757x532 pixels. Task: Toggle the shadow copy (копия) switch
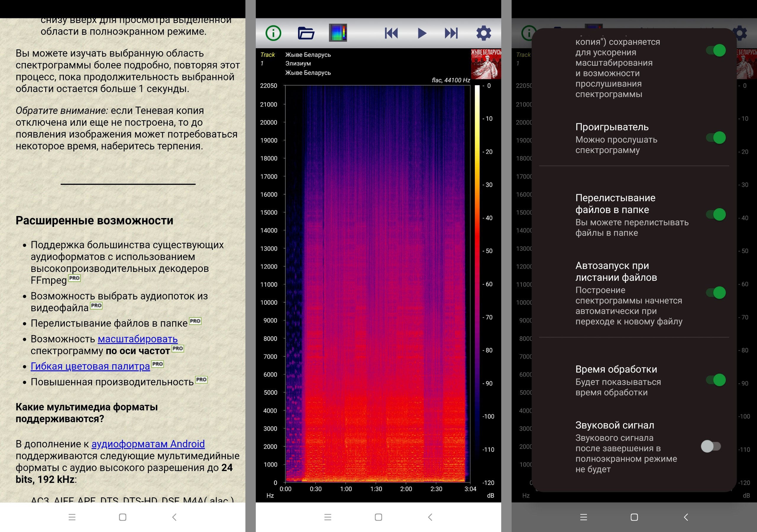click(716, 51)
